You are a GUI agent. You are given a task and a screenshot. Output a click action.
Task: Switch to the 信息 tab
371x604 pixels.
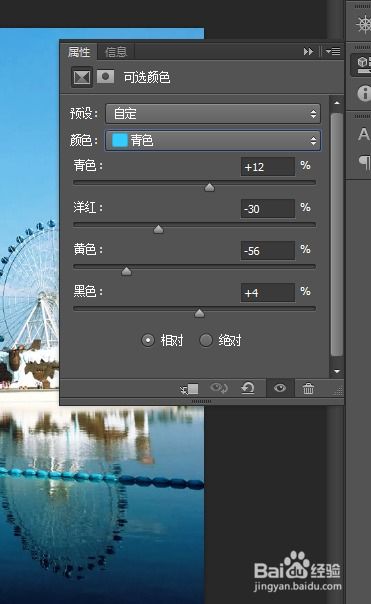[116, 52]
